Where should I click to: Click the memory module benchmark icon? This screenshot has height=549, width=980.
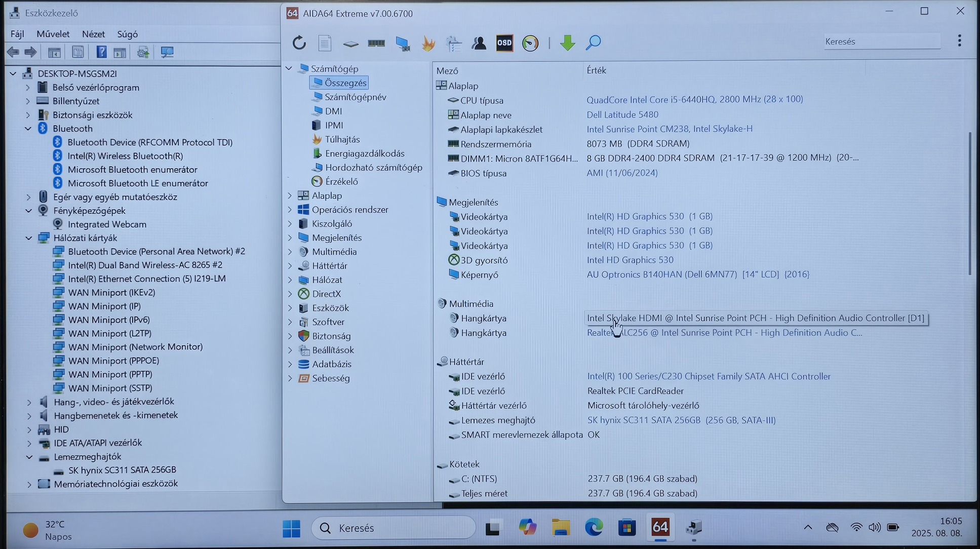point(376,43)
